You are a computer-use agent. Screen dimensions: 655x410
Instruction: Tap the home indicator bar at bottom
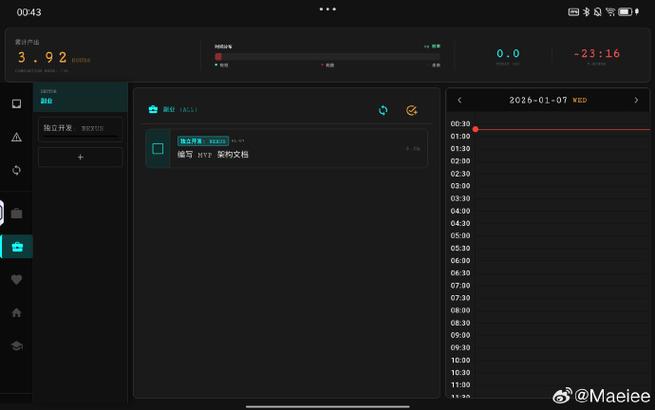(x=328, y=406)
